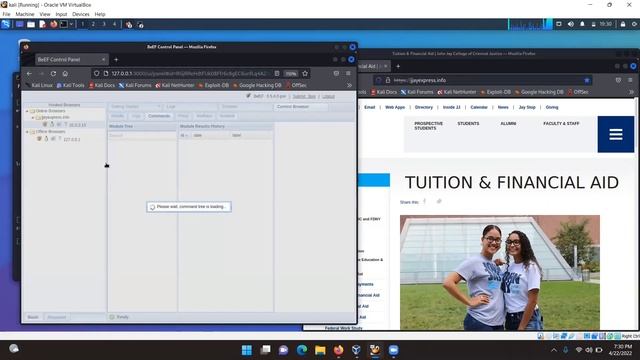Open the VirtualBox View menu
640x360 pixels.
(x=45, y=14)
